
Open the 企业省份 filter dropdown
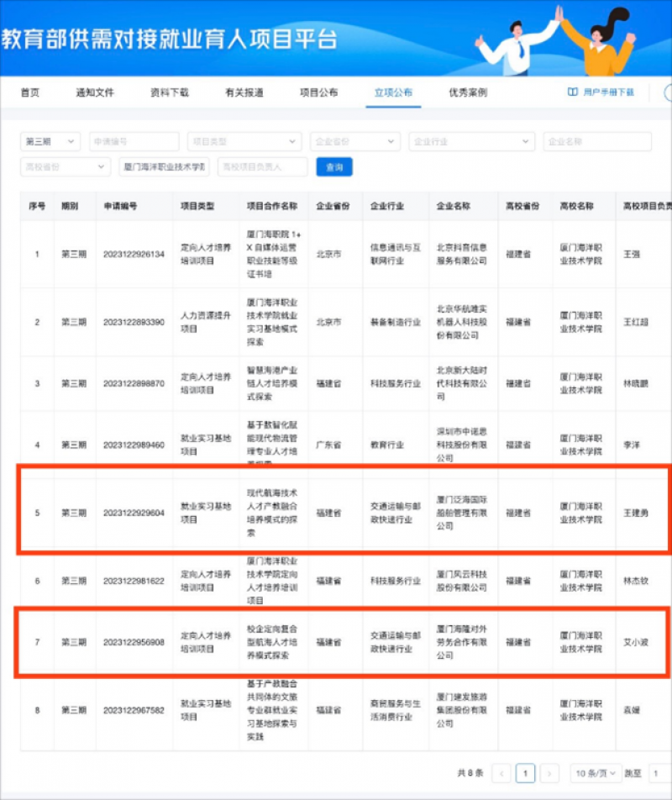pos(355,142)
